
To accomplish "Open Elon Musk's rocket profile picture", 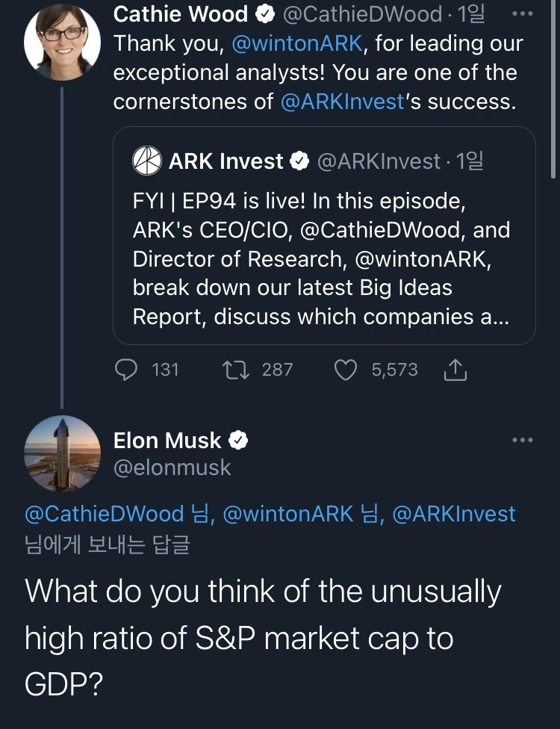I will [63, 453].
